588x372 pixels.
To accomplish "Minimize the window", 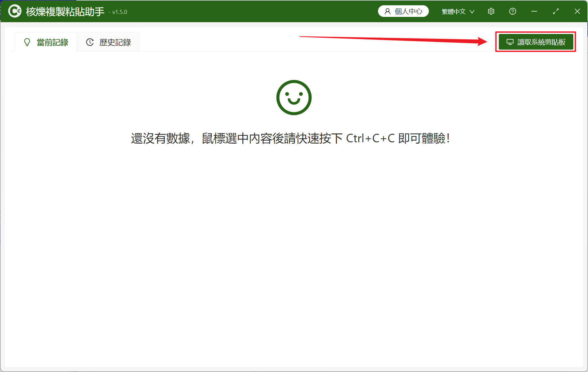I will tap(534, 11).
